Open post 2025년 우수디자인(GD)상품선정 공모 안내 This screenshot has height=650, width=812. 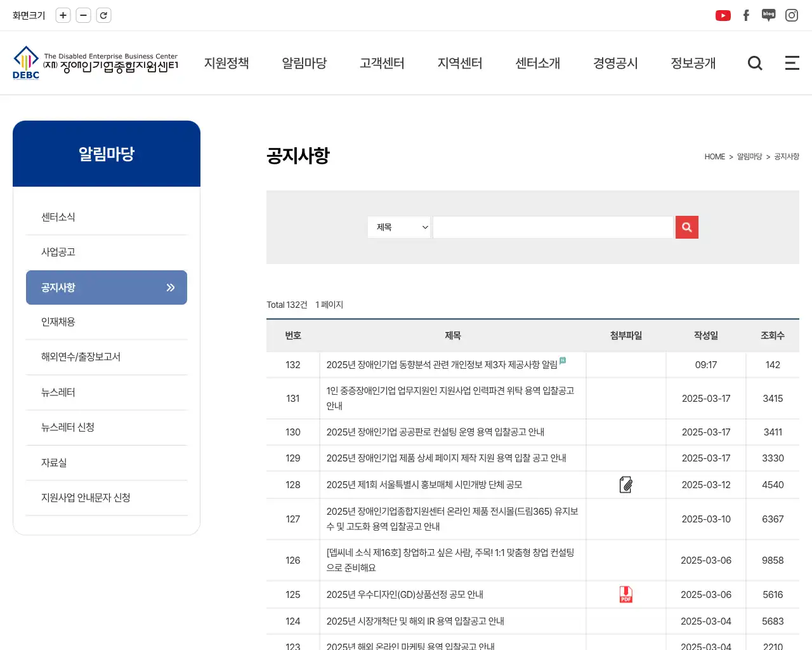405,595
